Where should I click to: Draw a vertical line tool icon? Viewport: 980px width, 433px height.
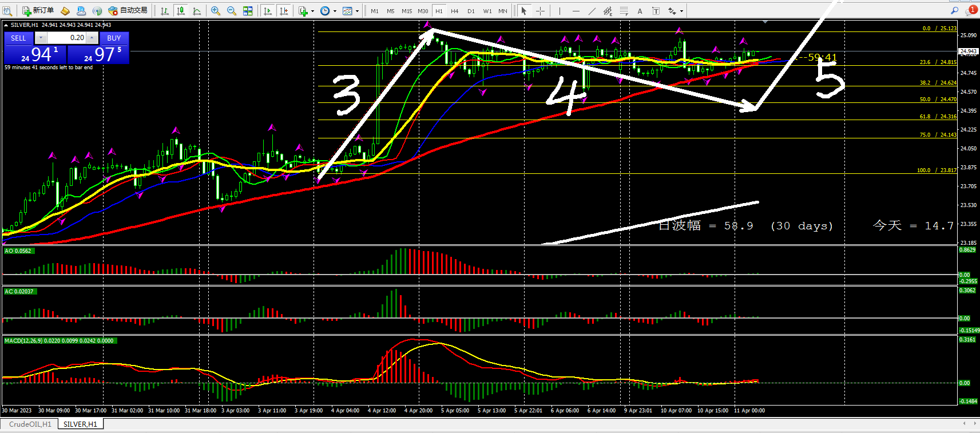tap(560, 11)
